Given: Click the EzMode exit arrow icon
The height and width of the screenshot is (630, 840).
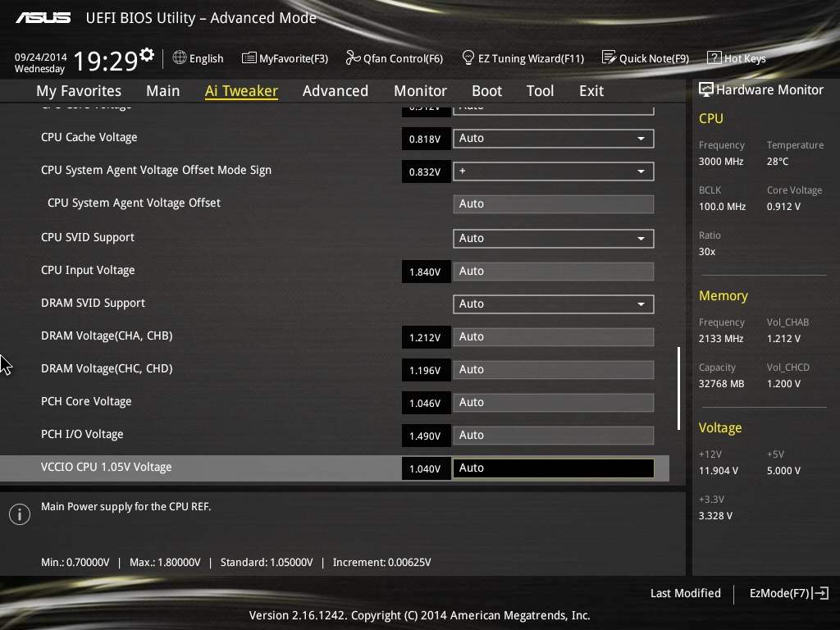Looking at the screenshot, I should click(x=820, y=593).
